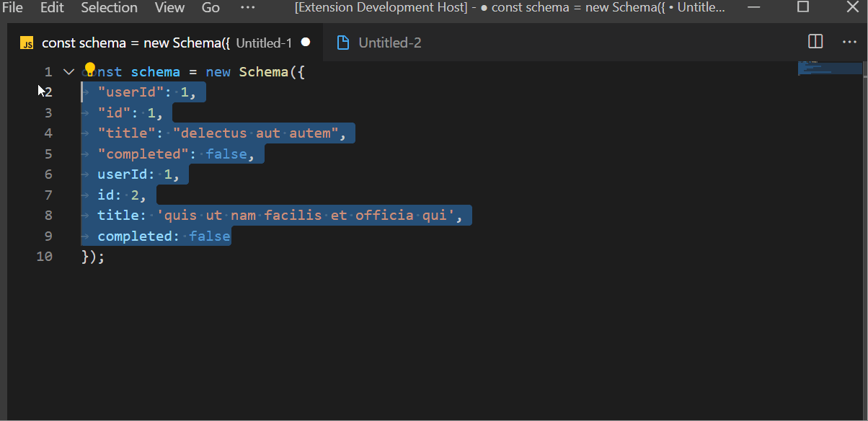
Task: Open the menu bar overflow ellipsis
Action: pyautogui.click(x=247, y=8)
